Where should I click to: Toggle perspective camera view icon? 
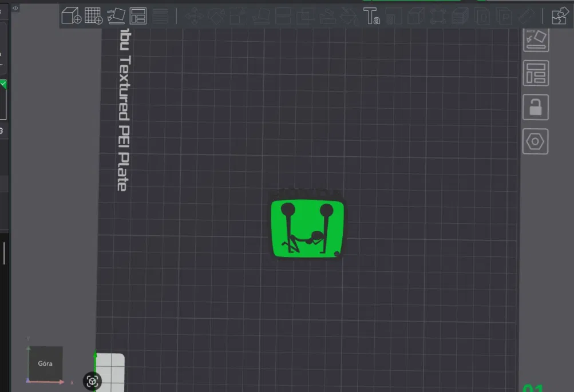(x=92, y=381)
